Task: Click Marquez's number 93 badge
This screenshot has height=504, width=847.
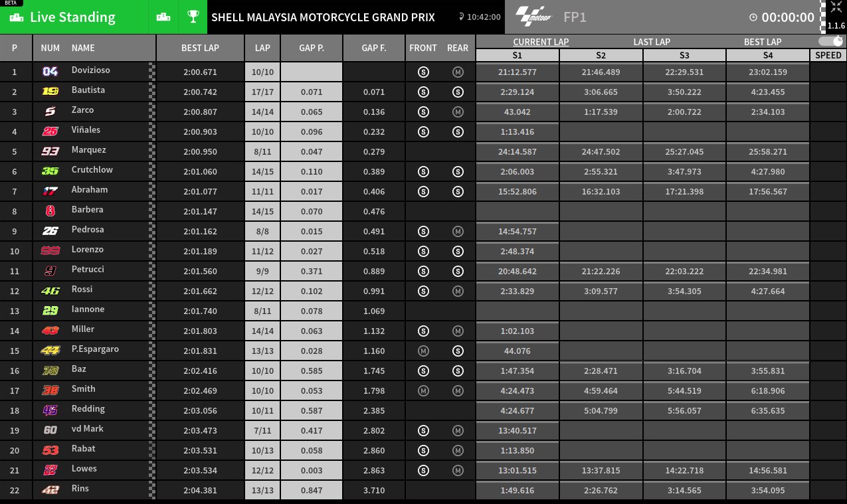Action: click(x=50, y=151)
